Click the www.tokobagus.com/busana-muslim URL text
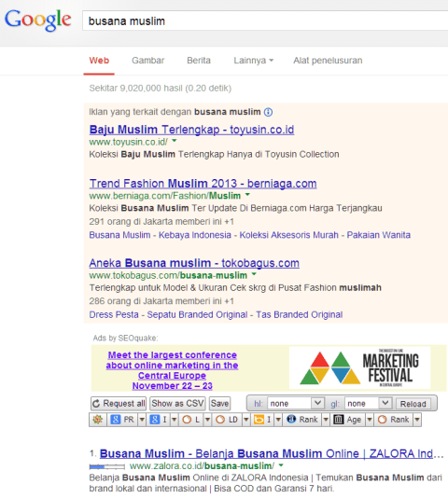 pyautogui.click(x=168, y=275)
